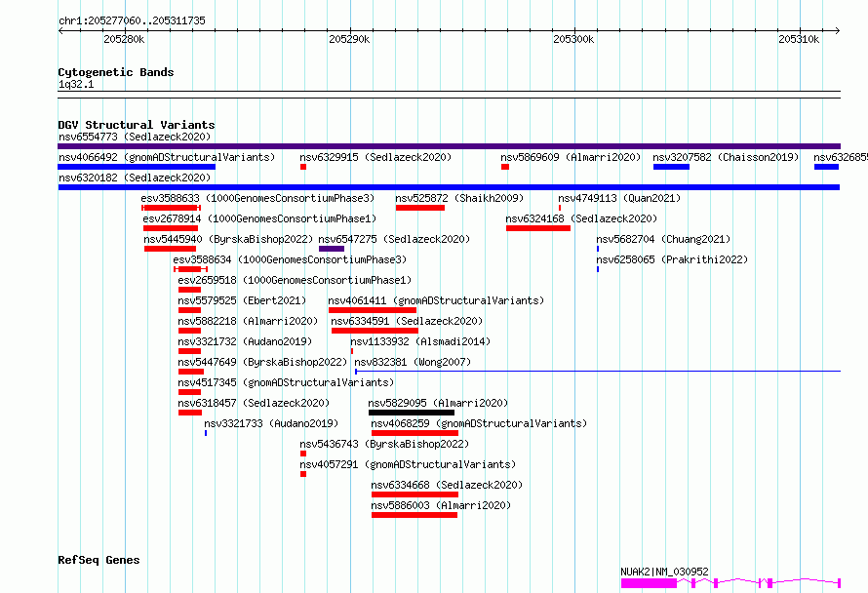The width and height of the screenshot is (868, 593).
Task: Open nsv4066492 (gnomADStructuralVariants) label
Action: pyautogui.click(x=167, y=157)
